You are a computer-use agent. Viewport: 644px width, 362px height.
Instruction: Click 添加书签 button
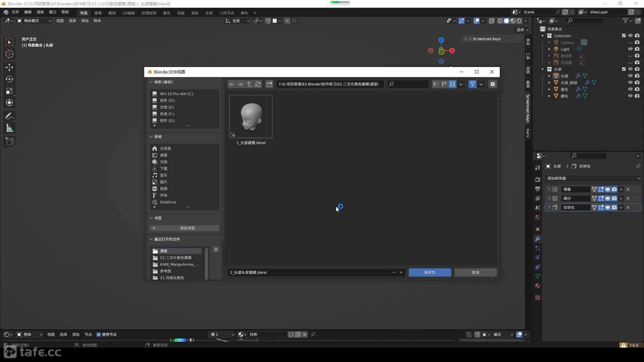[184, 228]
